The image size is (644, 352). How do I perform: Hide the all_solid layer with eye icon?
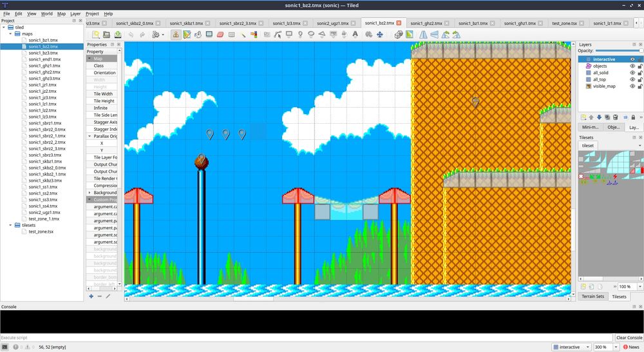[632, 73]
